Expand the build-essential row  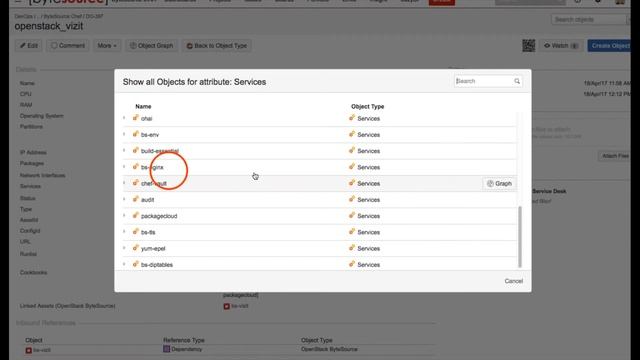click(x=124, y=151)
